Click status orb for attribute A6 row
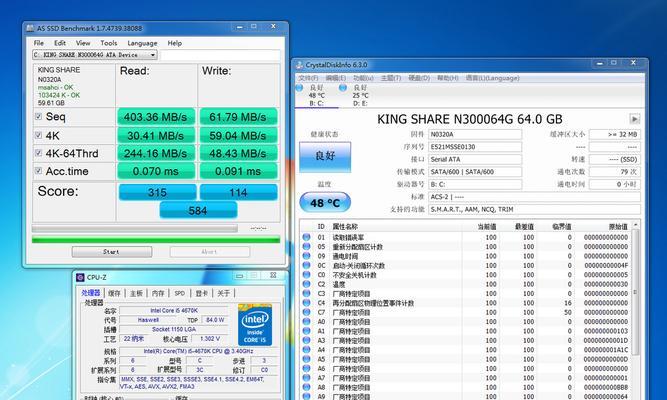Viewport: 667px width, 400px height. pyautogui.click(x=306, y=368)
